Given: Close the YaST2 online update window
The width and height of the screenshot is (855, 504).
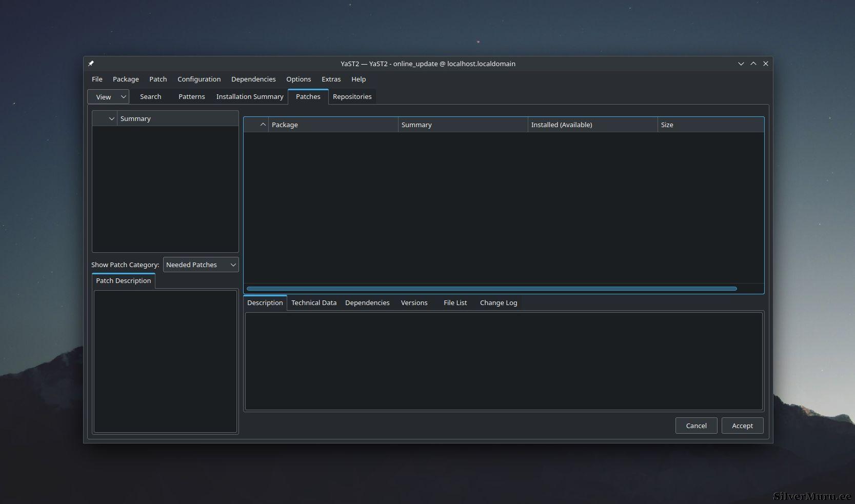Looking at the screenshot, I should 765,64.
